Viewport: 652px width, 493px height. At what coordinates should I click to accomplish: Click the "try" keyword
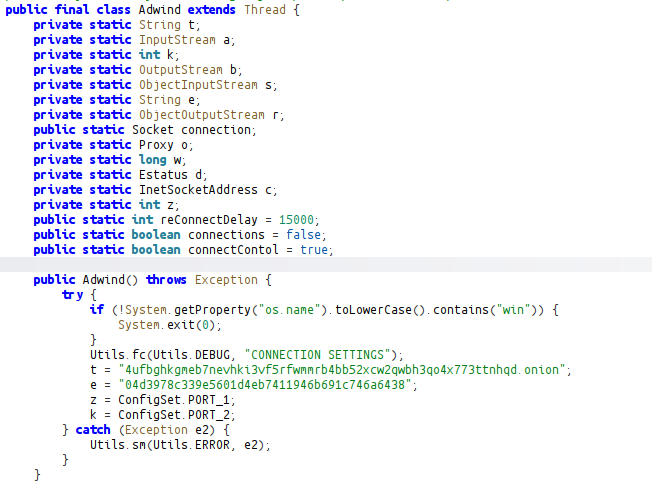pyautogui.click(x=72, y=295)
